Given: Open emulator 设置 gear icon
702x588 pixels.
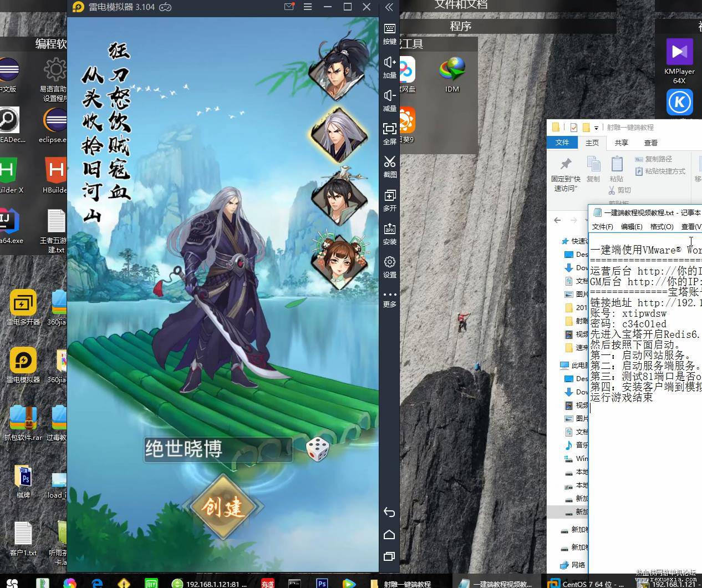Looking at the screenshot, I should click(x=389, y=267).
